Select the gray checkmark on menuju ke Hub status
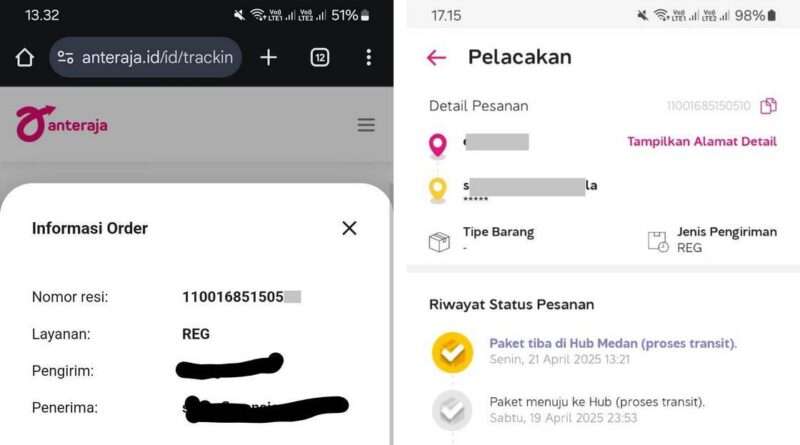 click(x=452, y=410)
